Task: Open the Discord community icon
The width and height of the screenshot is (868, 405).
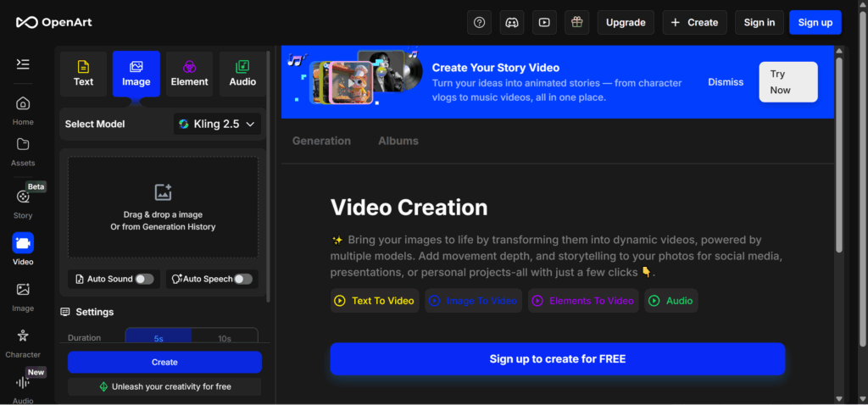Action: 512,23
